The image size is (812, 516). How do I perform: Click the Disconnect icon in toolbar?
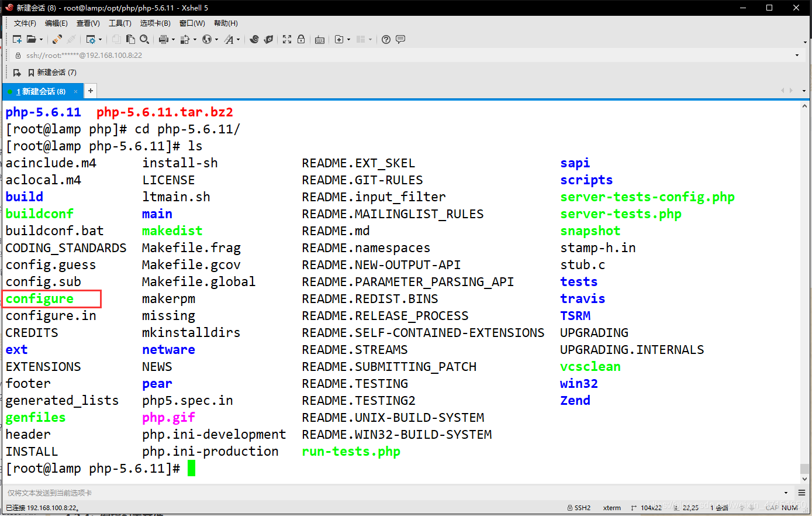71,39
